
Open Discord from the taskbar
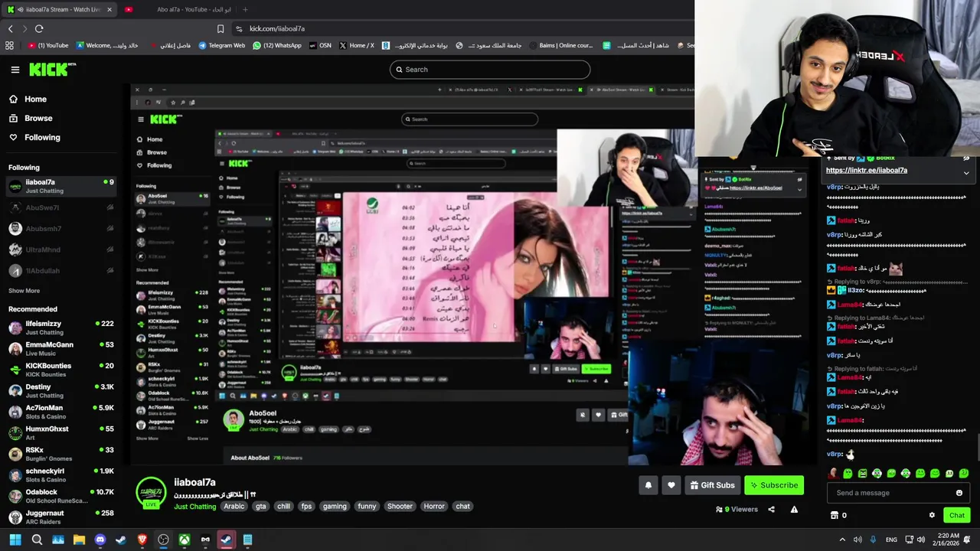click(x=100, y=540)
